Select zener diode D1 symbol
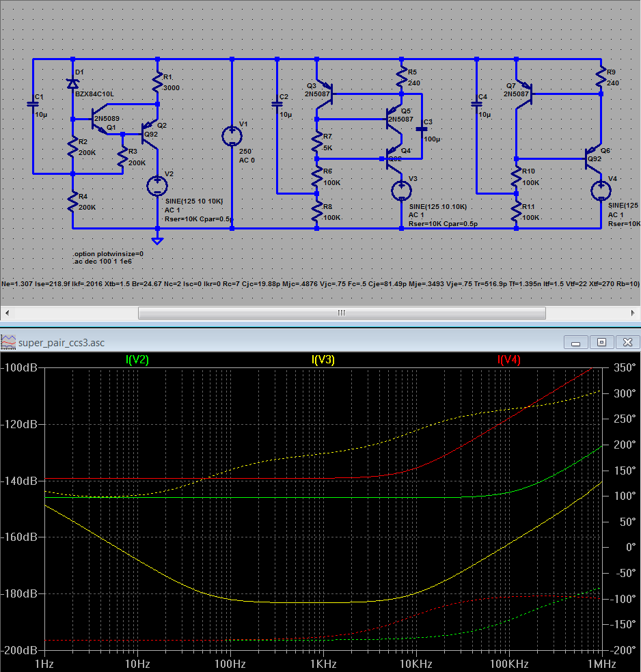The image size is (641, 672). tap(73, 83)
